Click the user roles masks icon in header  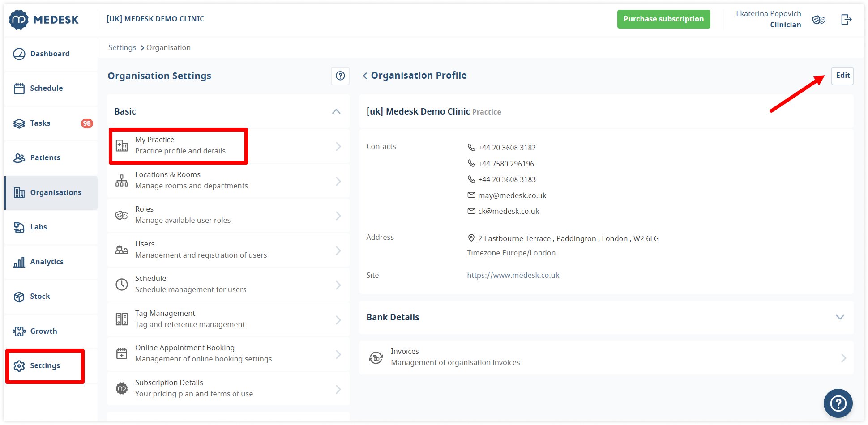tap(819, 20)
